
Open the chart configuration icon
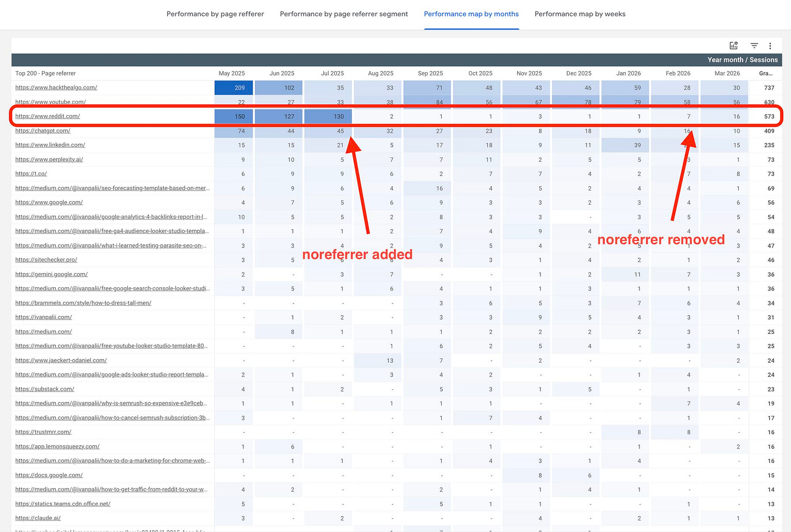pos(733,46)
